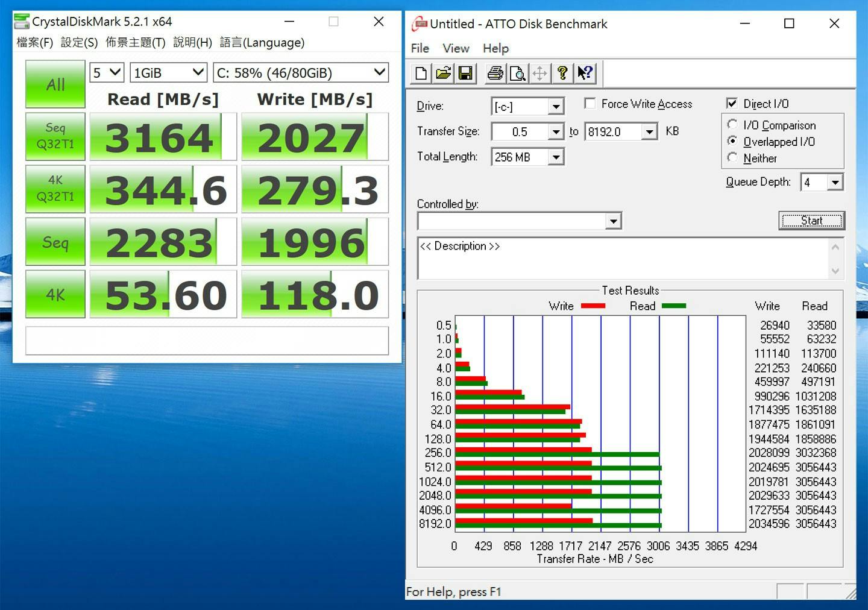Expand the Queue Depth dropdown

(835, 182)
